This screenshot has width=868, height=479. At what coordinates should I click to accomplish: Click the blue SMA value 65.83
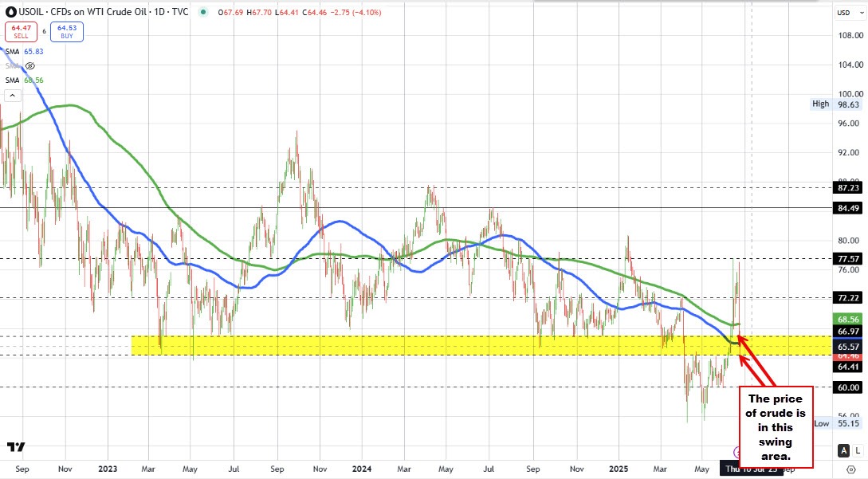tap(33, 51)
